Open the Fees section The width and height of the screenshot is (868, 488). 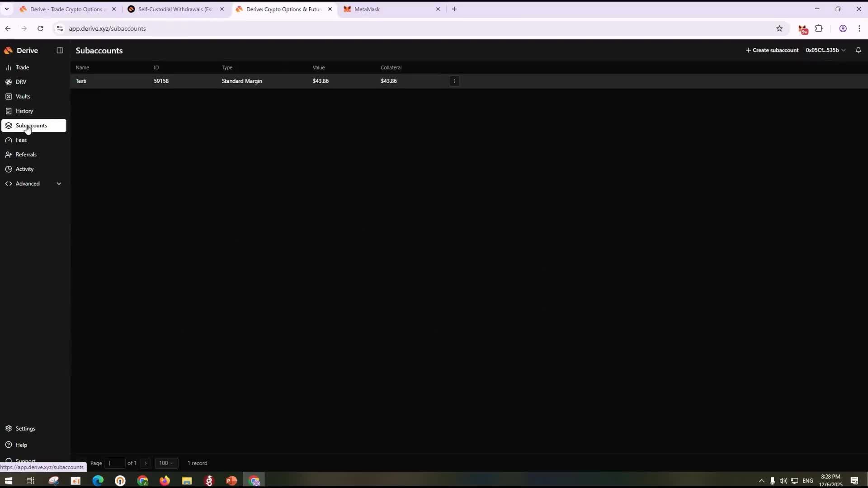pos(21,140)
